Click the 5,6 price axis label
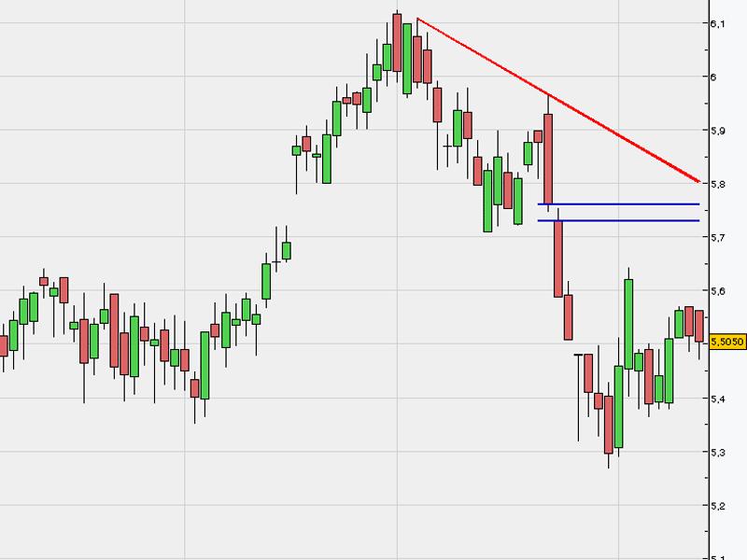The width and height of the screenshot is (747, 560). click(x=718, y=291)
